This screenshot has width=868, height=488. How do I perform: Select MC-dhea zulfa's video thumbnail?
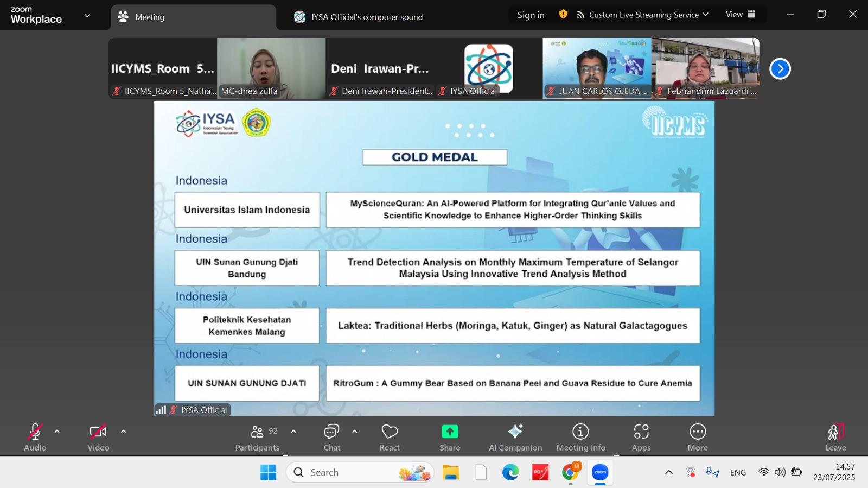271,68
